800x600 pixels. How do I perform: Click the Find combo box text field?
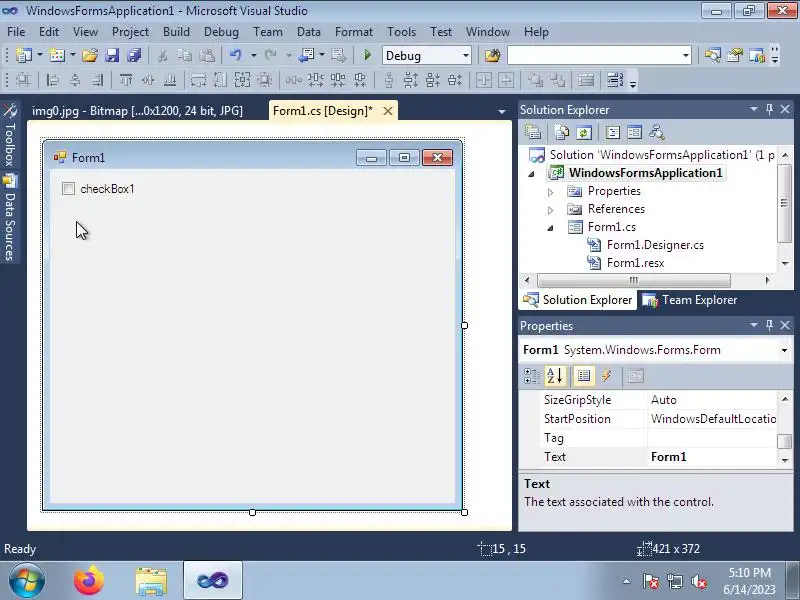[x=593, y=56]
